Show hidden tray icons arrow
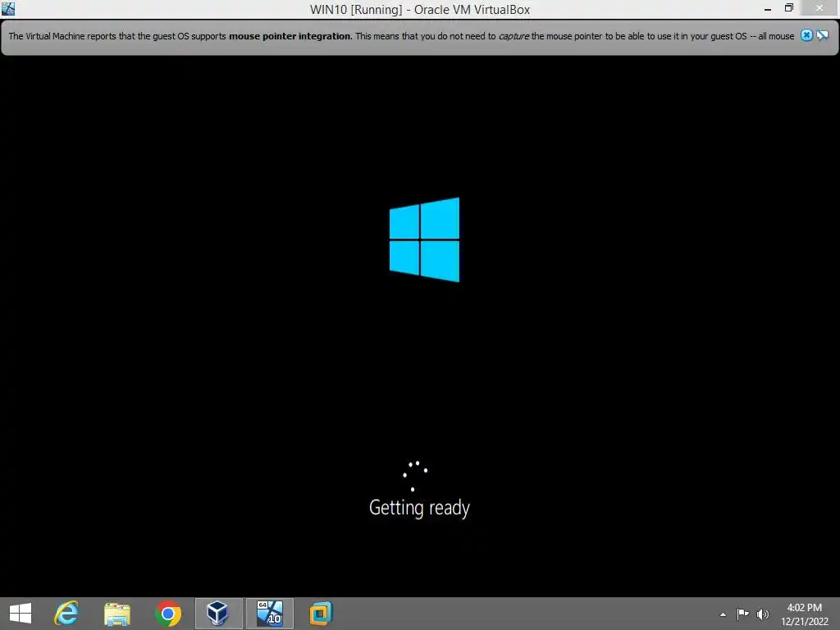840x630 pixels. coord(724,614)
